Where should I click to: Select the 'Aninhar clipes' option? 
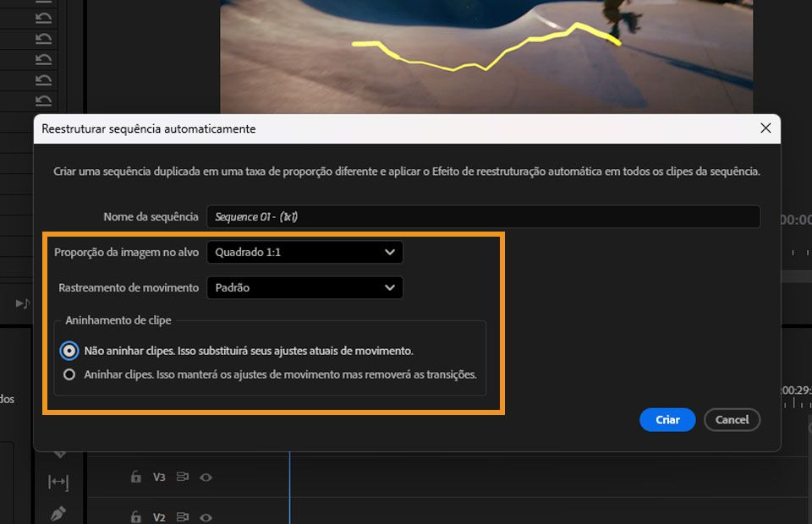click(x=69, y=374)
